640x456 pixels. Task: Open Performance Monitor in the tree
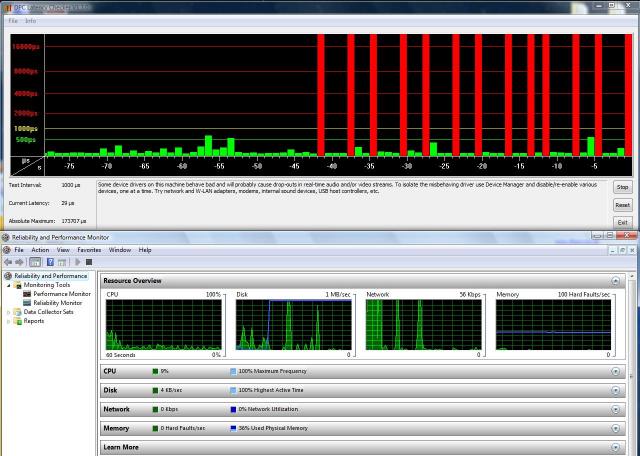pyautogui.click(x=62, y=294)
